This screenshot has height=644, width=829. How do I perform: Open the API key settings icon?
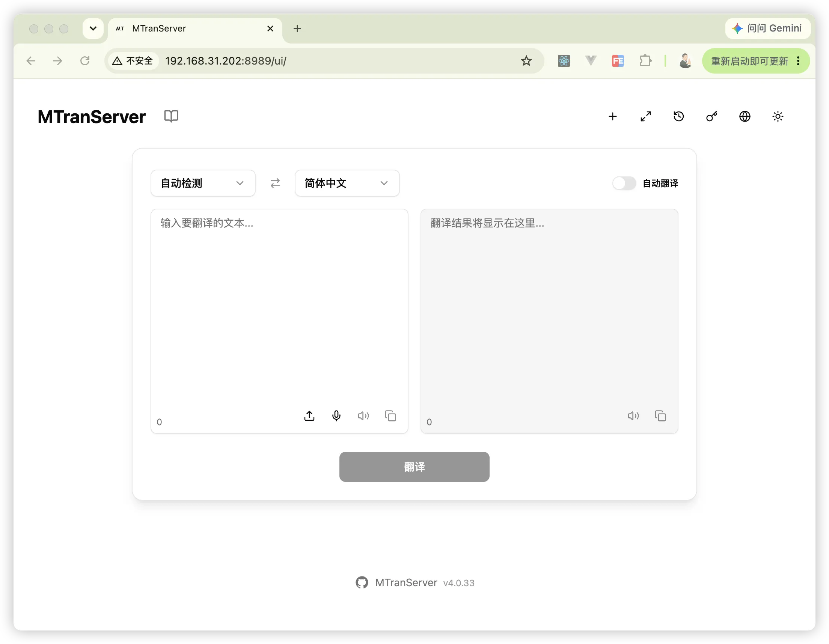pyautogui.click(x=712, y=116)
